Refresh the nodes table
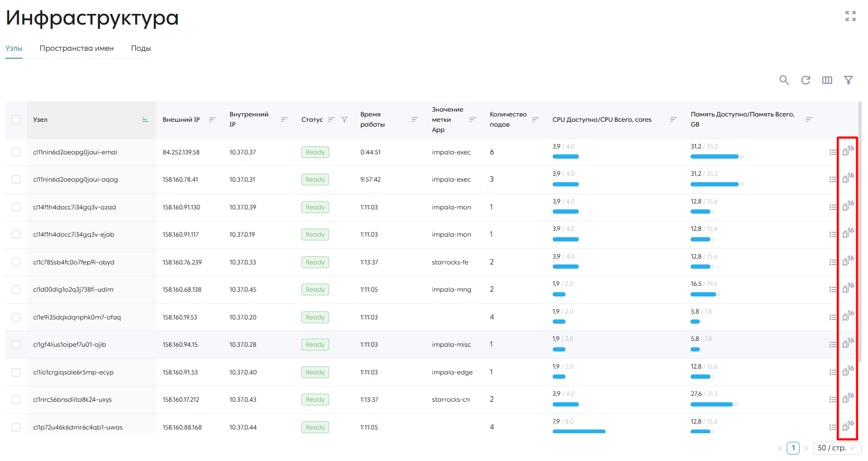The height and width of the screenshot is (461, 868). pyautogui.click(x=805, y=80)
